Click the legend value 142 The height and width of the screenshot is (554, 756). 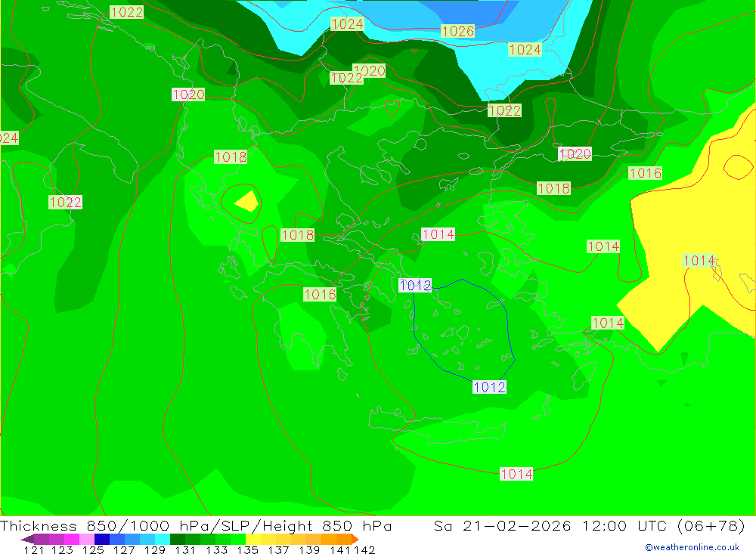coord(364,549)
